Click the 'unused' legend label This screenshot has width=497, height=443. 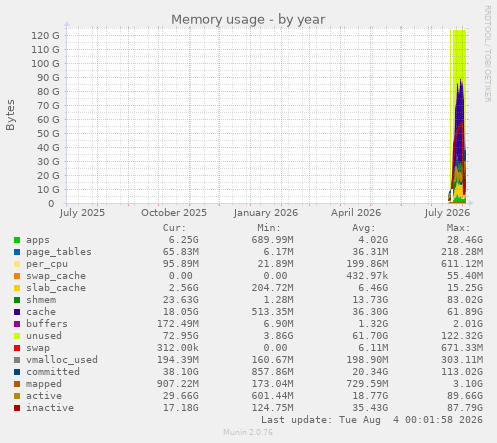pos(44,336)
